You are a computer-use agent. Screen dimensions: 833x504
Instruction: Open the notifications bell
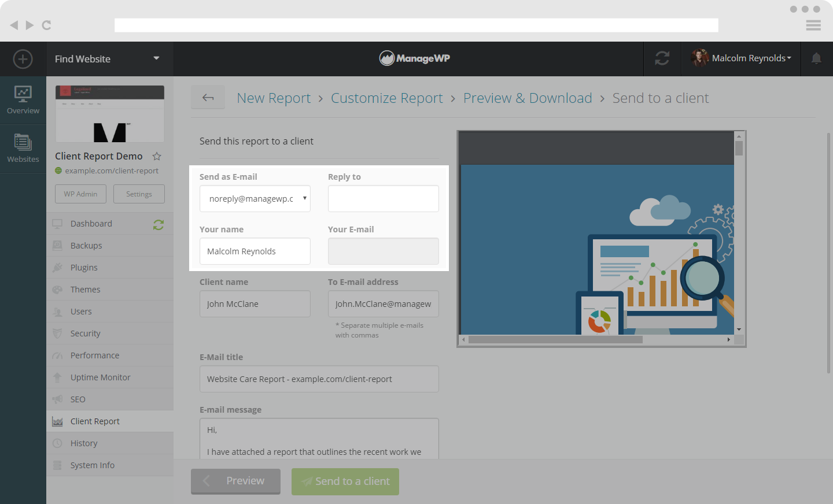816,58
